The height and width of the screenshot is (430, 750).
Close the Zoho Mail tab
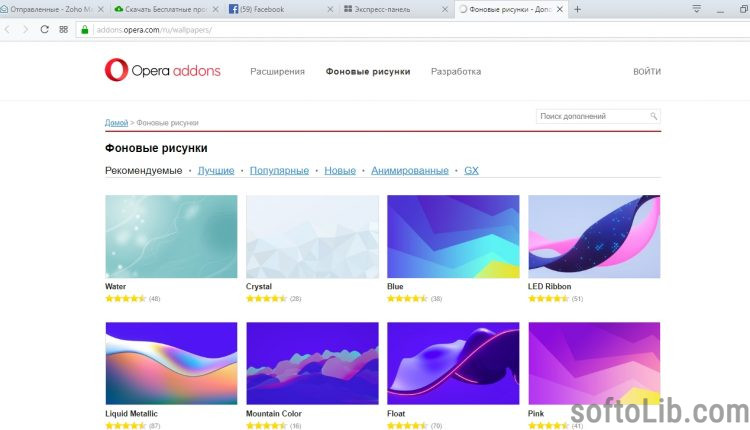coord(100,9)
